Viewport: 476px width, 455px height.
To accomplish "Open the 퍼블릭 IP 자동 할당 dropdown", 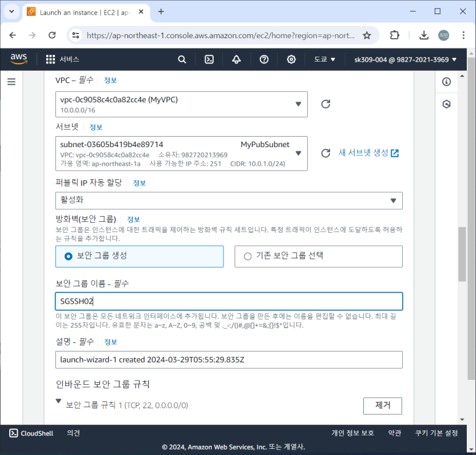I will coord(229,201).
